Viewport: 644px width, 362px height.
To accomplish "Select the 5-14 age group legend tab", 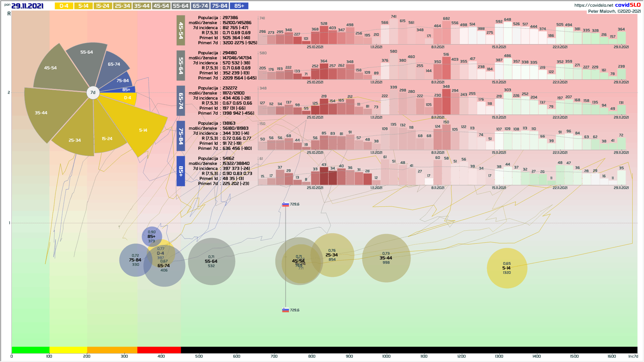I will click(x=83, y=6).
